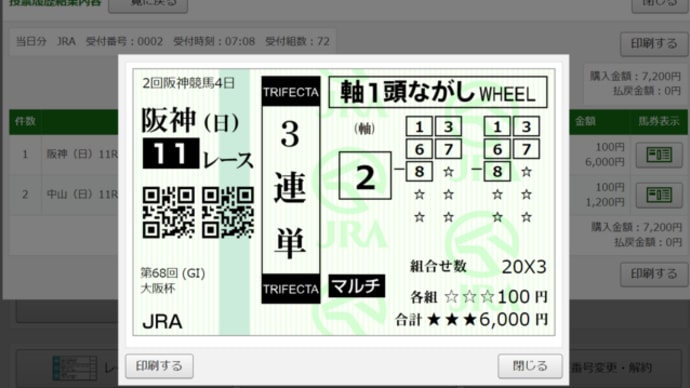Go back with the 一覧に戻る button
The height and width of the screenshot is (388, 690).
click(x=148, y=4)
